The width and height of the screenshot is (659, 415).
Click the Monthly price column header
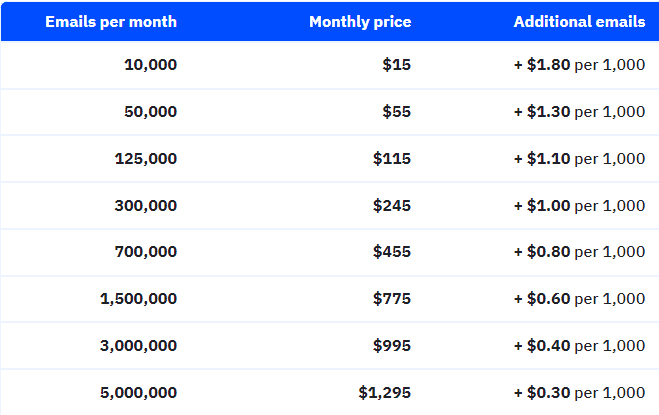(x=360, y=22)
